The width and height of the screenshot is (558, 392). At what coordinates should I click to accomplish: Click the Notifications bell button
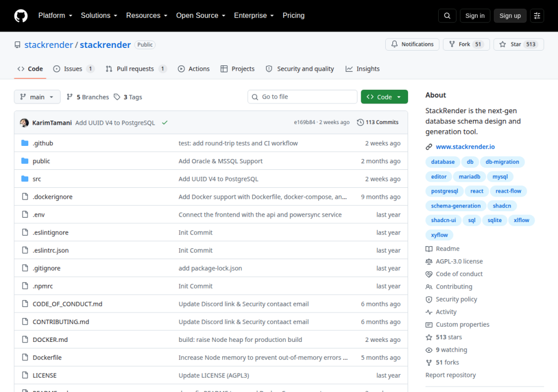click(413, 44)
